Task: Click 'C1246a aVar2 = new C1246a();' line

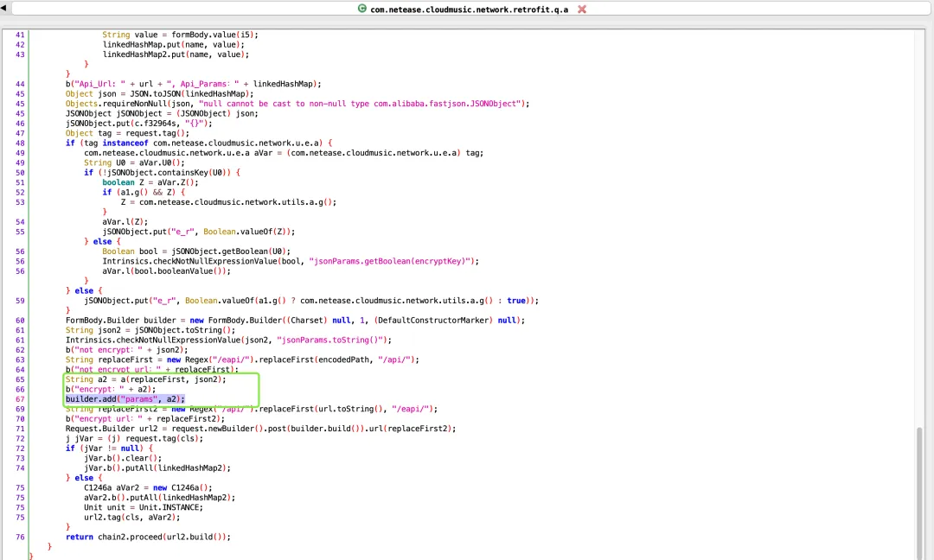Action: 149,487
